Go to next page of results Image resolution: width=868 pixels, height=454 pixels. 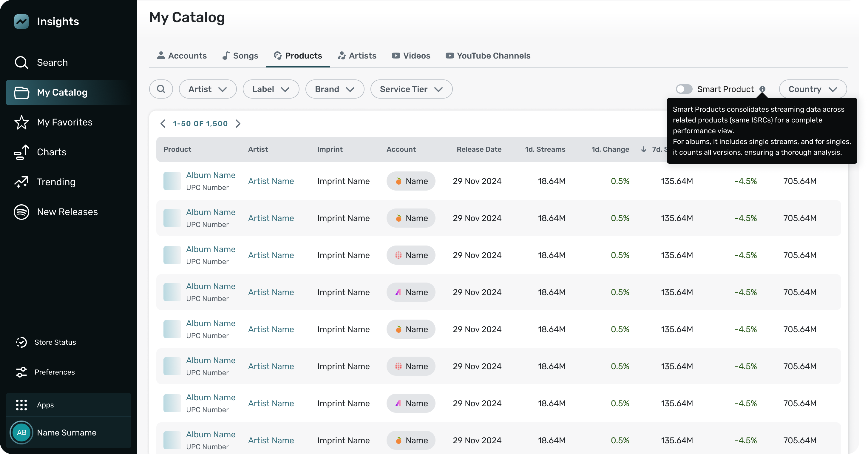coord(238,123)
